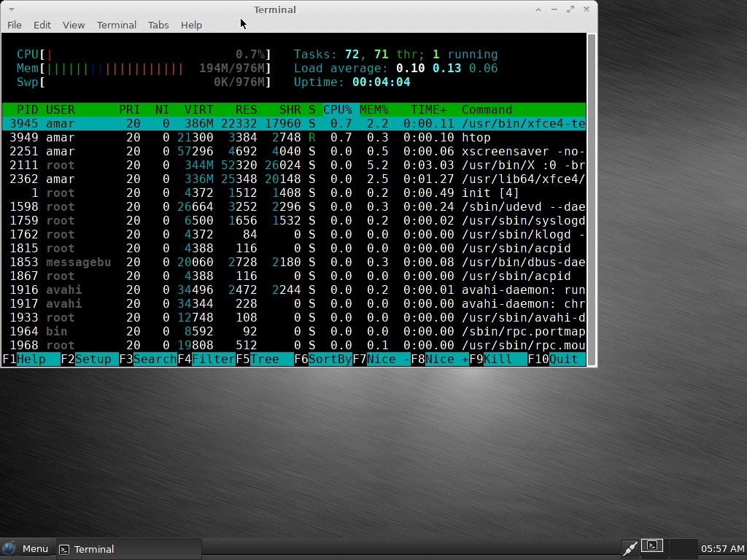Open the Terminal menu
The height and width of the screenshot is (560, 747).
tap(116, 26)
